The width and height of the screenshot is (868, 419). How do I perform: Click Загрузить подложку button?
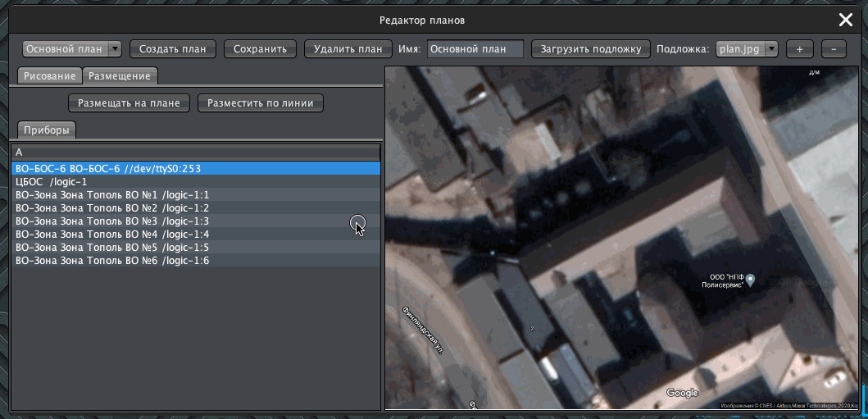pyautogui.click(x=590, y=49)
